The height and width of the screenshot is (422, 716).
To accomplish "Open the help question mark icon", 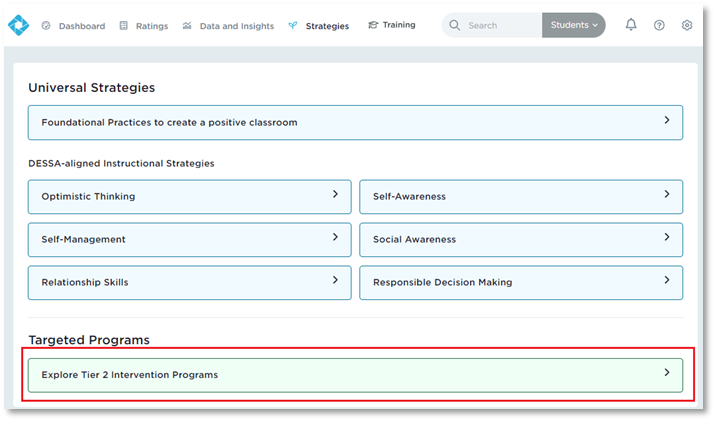I will (659, 25).
